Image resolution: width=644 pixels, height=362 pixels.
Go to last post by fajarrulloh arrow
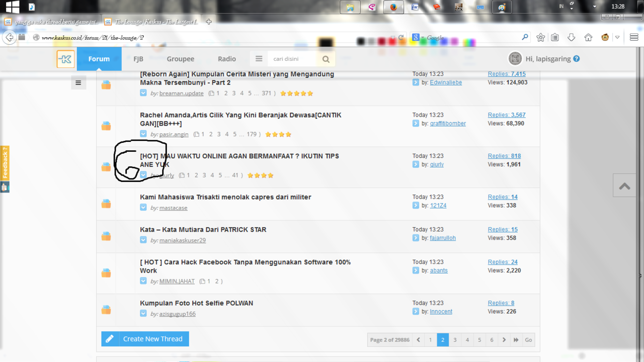pyautogui.click(x=416, y=238)
